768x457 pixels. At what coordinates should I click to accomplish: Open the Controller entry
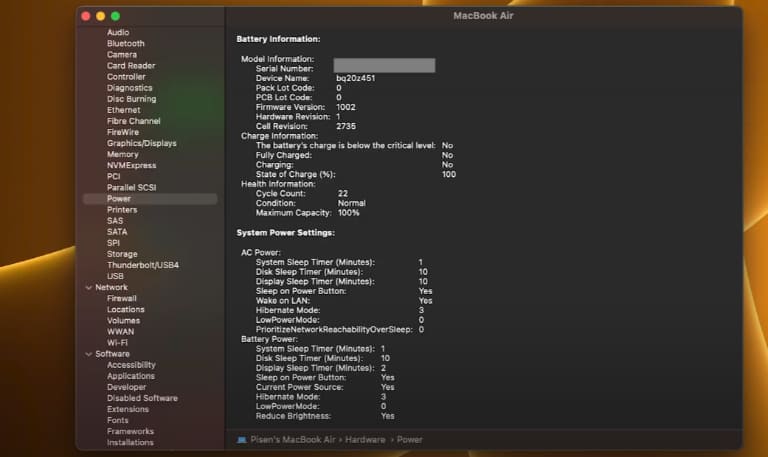pos(126,77)
